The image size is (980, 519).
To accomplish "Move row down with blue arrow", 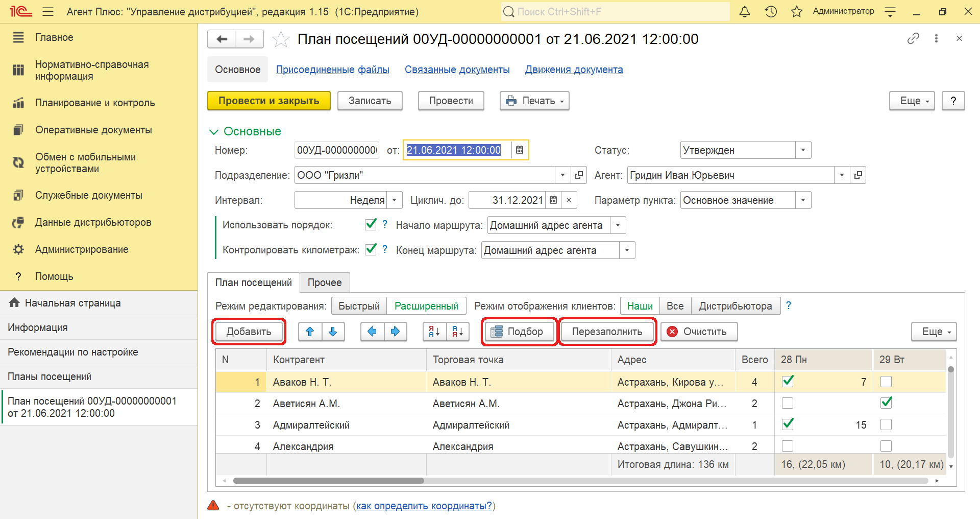I will [x=333, y=332].
